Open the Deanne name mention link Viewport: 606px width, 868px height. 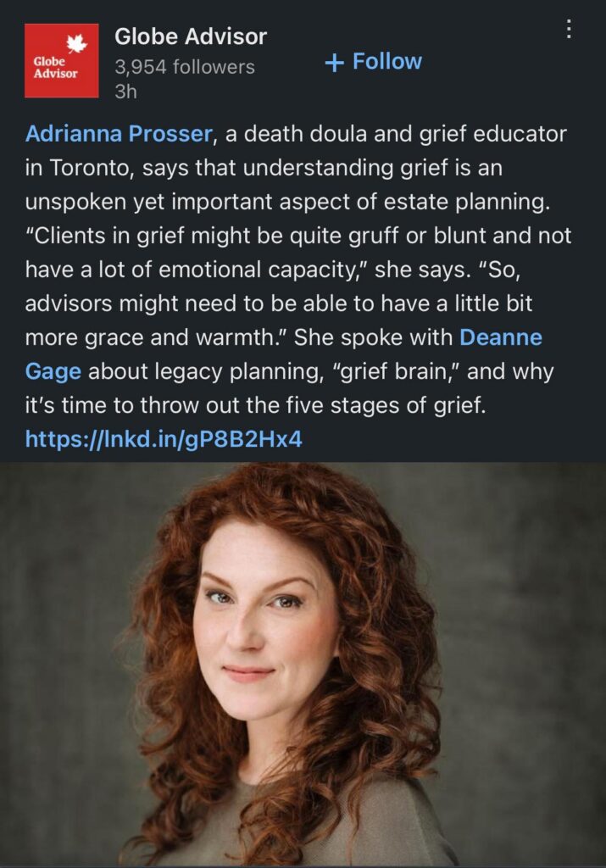pyautogui.click(x=501, y=337)
